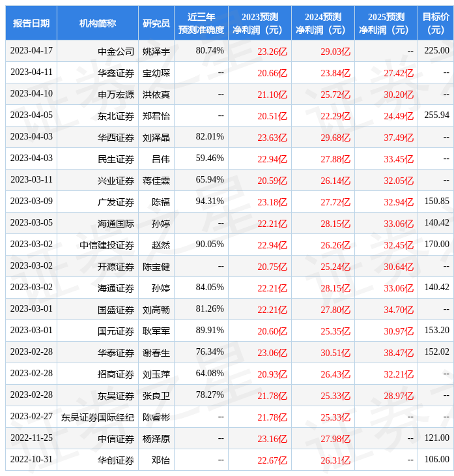Click researcher name 耿军军

[156, 331]
